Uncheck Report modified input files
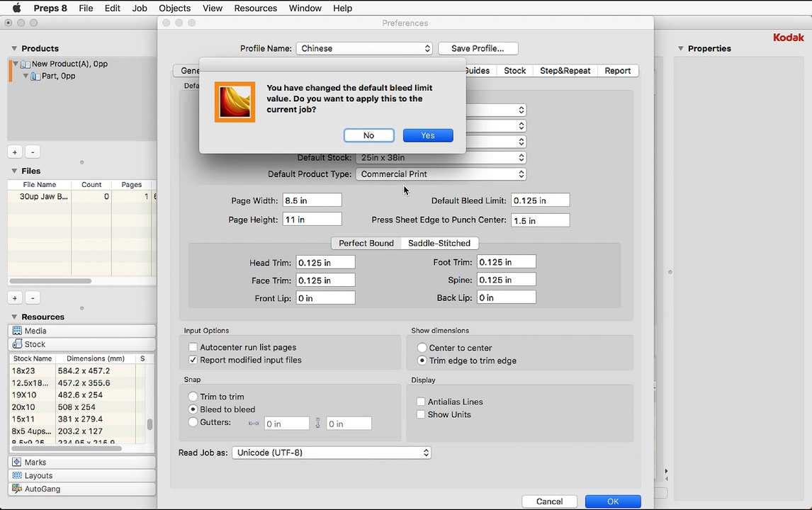 point(193,360)
